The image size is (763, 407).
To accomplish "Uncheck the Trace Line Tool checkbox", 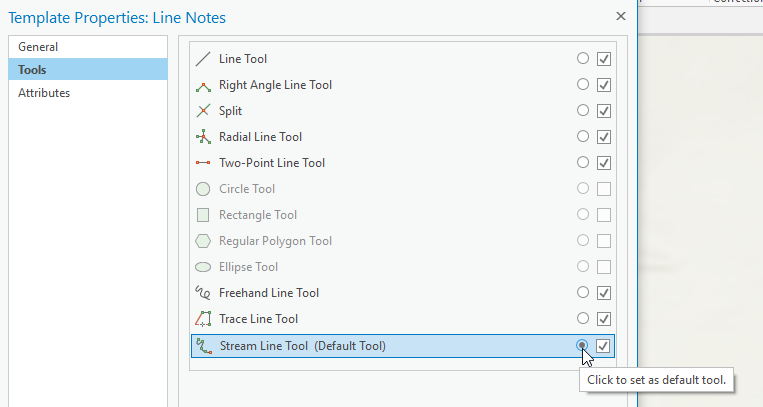I will [604, 319].
